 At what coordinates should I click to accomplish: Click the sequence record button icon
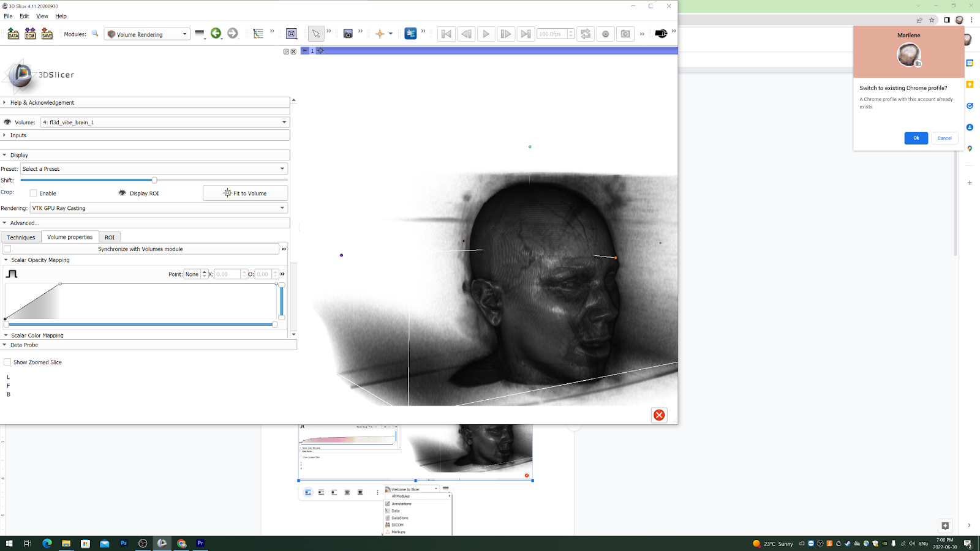point(605,34)
